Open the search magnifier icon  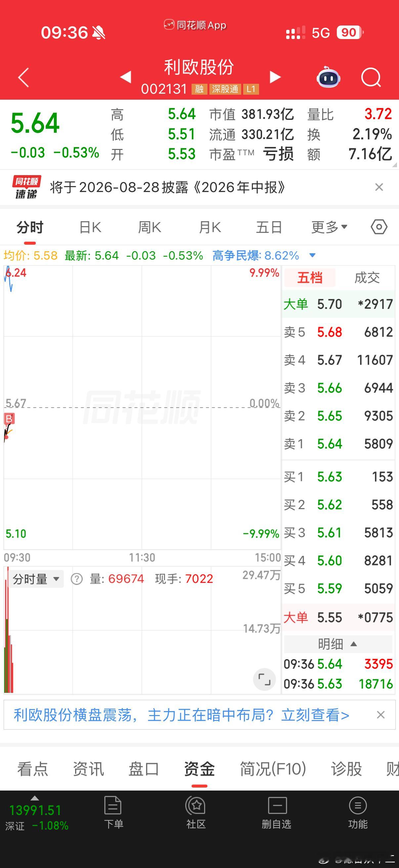371,77
